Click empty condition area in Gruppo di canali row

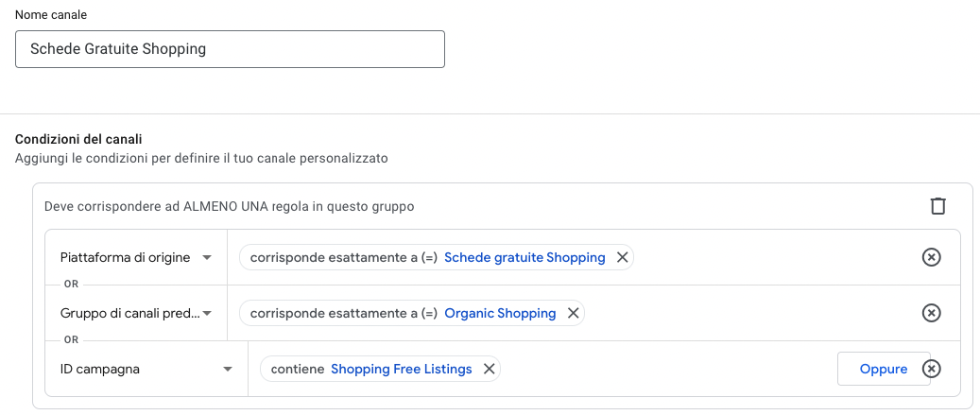(x=750, y=313)
